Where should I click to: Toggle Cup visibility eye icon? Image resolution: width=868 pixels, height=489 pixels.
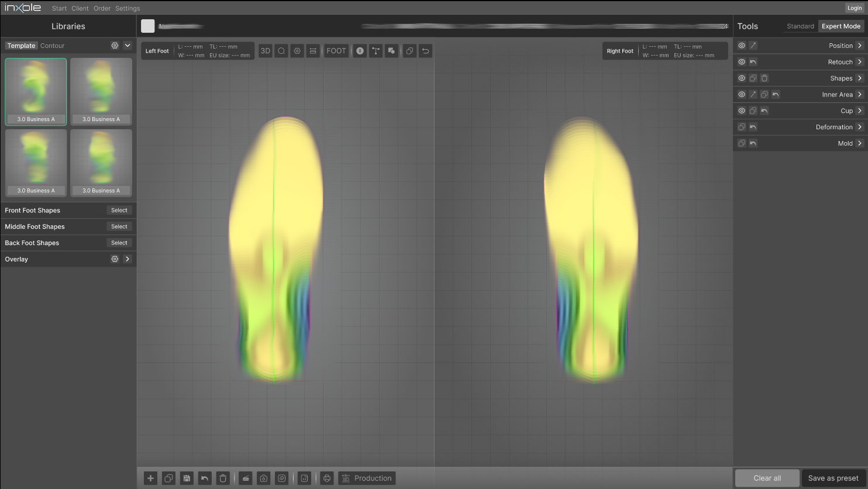click(742, 111)
